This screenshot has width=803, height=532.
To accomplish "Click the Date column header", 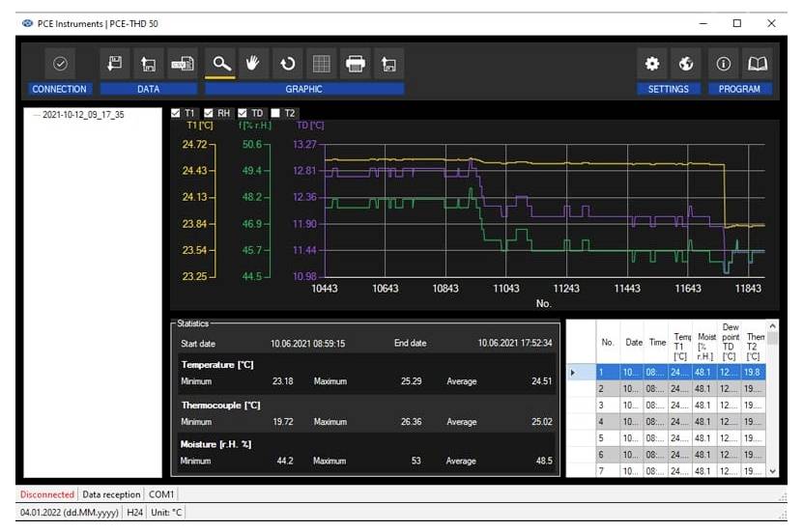I will (633, 342).
